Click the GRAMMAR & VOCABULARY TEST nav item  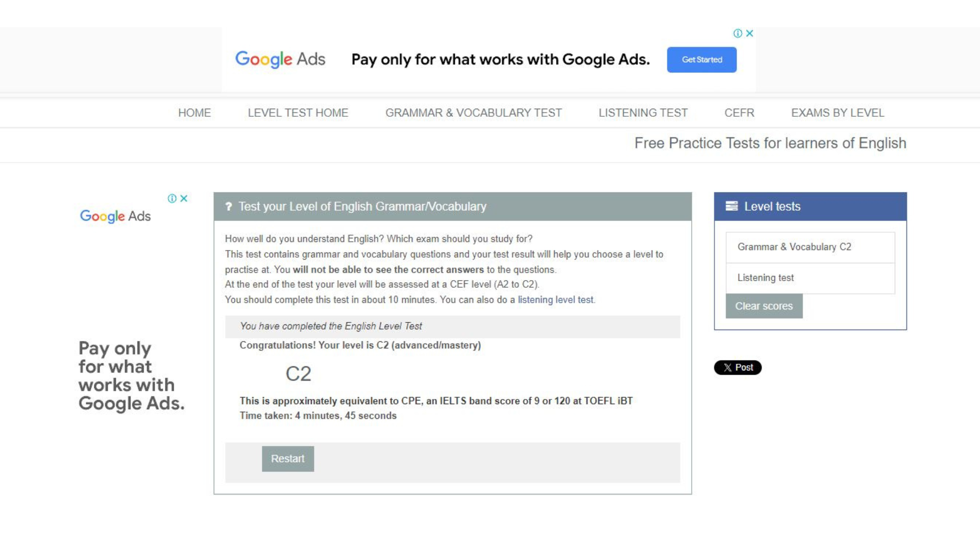[474, 112]
